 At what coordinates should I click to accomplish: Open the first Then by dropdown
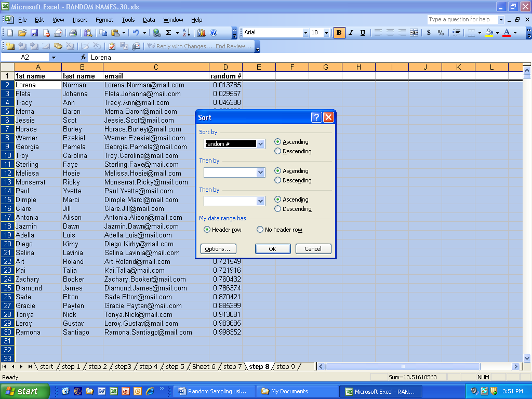pos(261,172)
